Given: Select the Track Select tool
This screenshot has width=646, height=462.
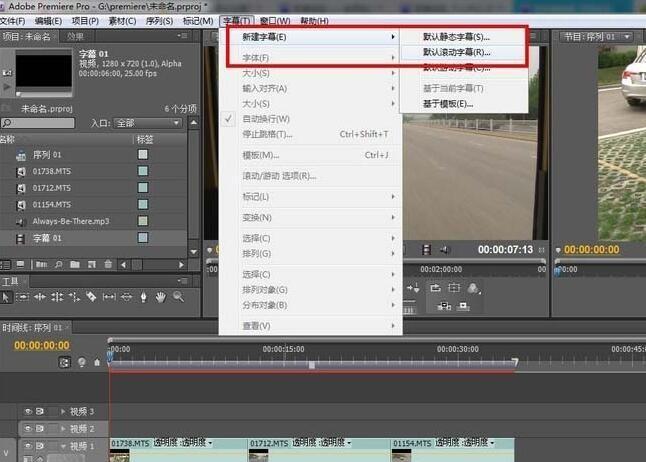Looking at the screenshot, I should pyautogui.click(x=22, y=297).
